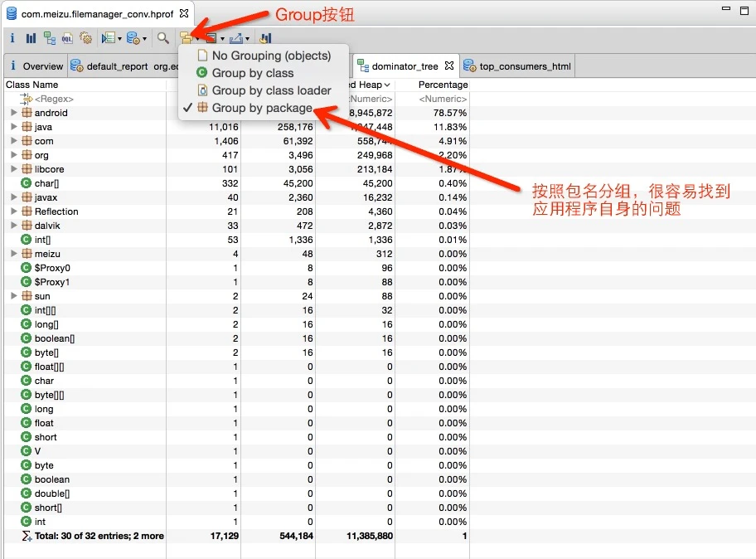Click the Group button in toolbar
Image resolution: width=756 pixels, height=559 pixels.
(x=187, y=38)
